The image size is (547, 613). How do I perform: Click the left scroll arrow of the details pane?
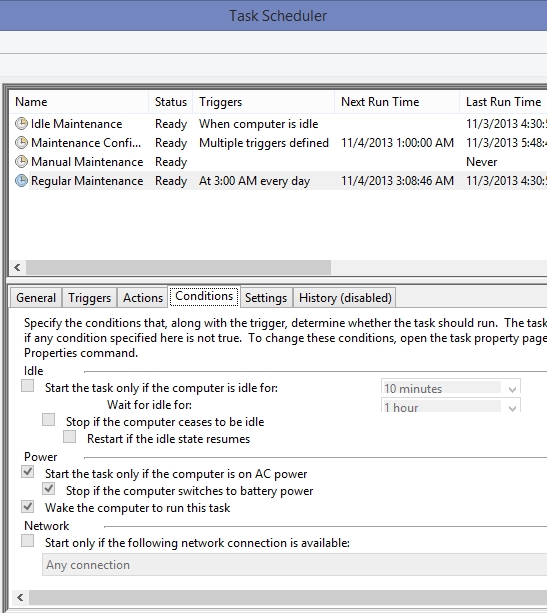pyautogui.click(x=20, y=597)
